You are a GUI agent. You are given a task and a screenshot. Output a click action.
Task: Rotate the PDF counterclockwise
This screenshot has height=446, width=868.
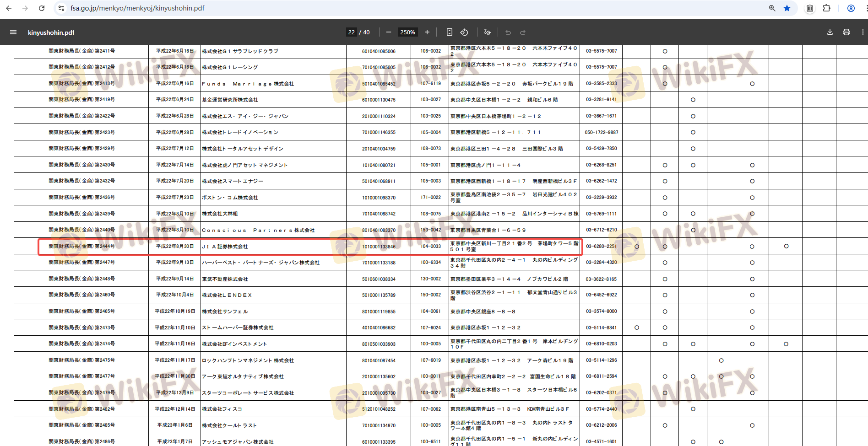click(x=464, y=32)
